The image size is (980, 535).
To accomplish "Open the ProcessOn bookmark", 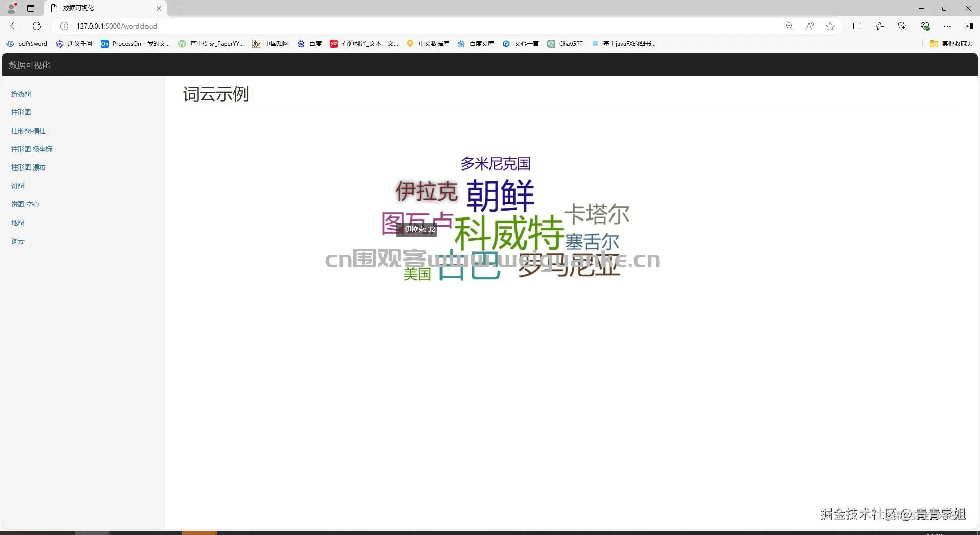I will point(135,44).
